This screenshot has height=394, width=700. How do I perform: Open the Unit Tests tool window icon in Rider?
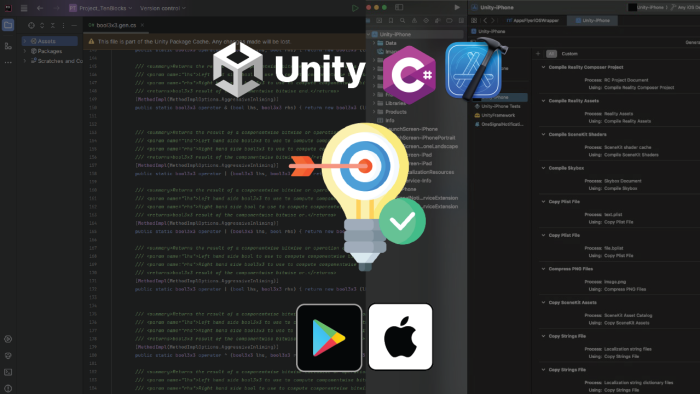pos(8,356)
